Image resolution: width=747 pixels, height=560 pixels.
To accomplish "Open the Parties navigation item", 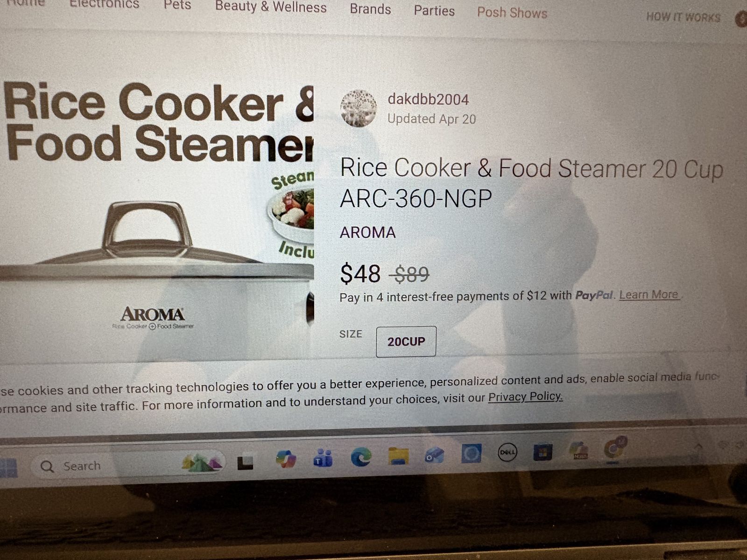I will point(434,10).
